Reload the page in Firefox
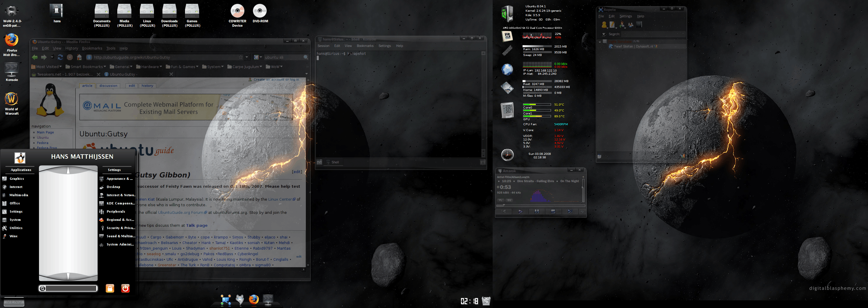 60,57
